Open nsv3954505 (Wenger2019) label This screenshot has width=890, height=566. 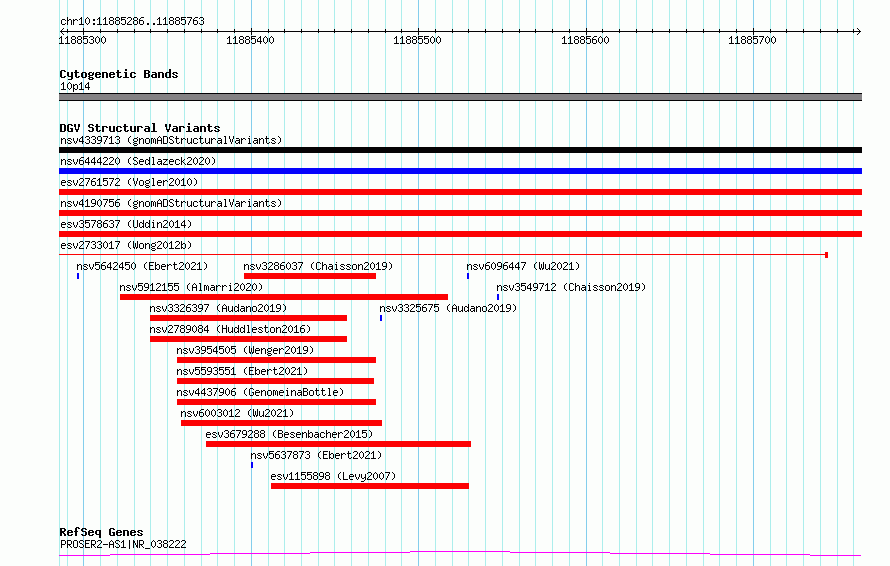click(245, 350)
